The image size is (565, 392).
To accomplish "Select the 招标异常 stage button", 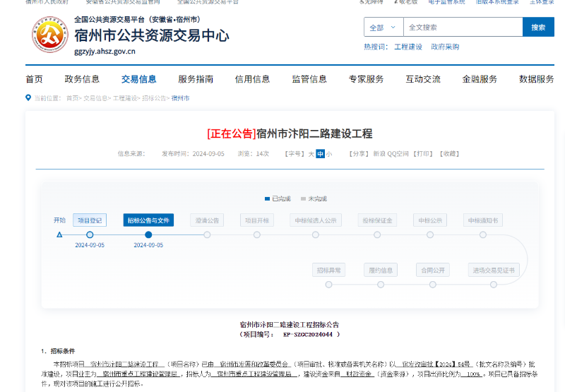I will pyautogui.click(x=328, y=270).
